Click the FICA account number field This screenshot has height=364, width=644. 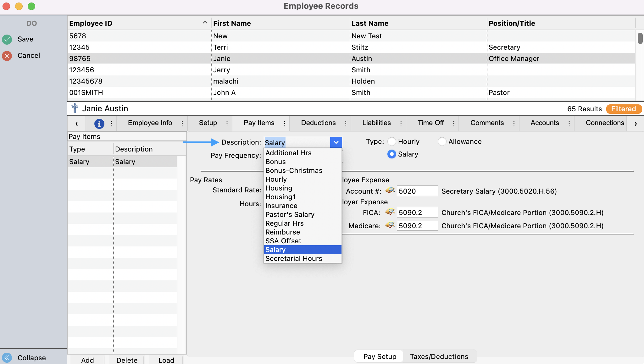(x=417, y=212)
